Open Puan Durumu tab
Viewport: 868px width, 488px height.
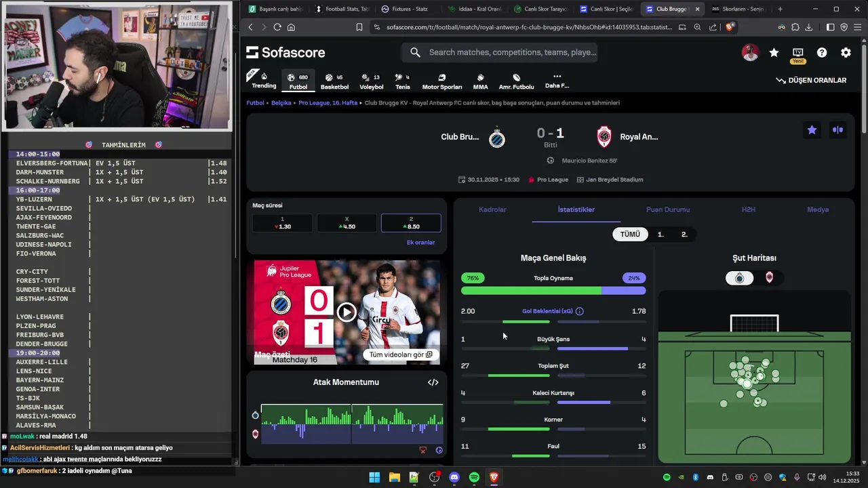pyautogui.click(x=668, y=209)
